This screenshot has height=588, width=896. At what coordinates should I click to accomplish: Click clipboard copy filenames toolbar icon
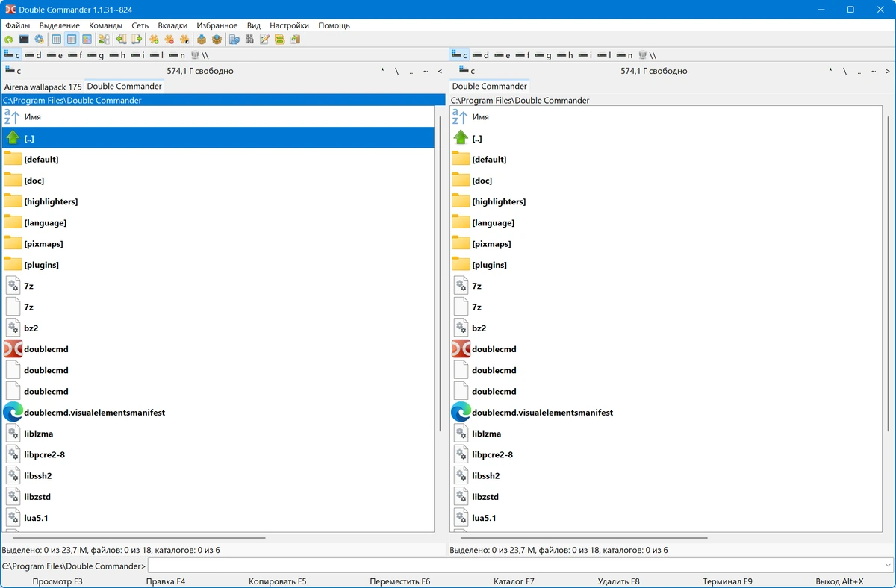click(295, 40)
